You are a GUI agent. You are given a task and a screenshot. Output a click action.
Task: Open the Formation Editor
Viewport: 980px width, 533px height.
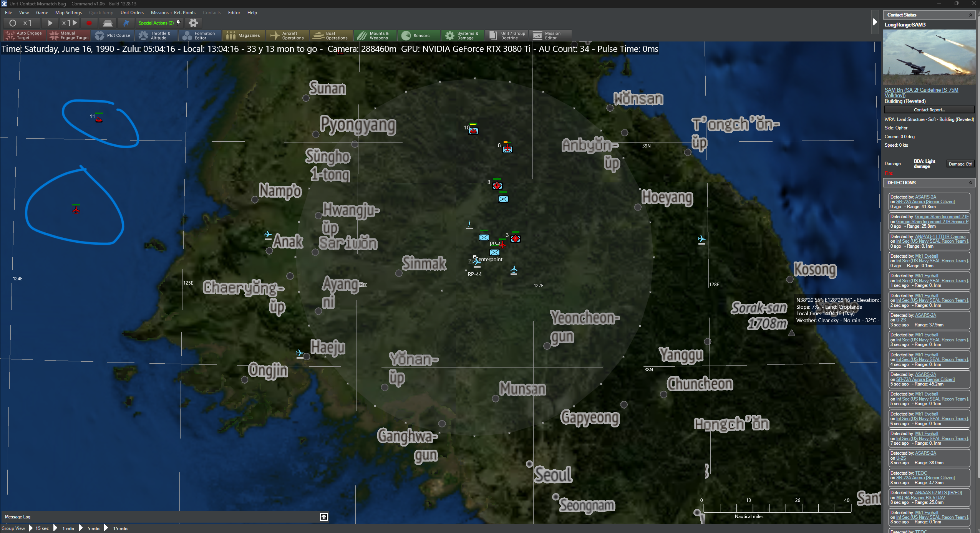click(x=200, y=36)
